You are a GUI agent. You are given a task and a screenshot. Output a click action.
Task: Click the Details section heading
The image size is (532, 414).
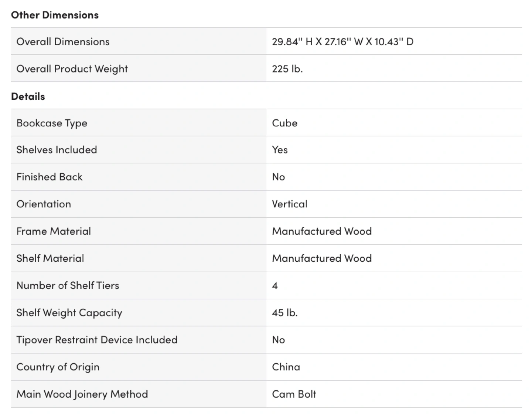tap(28, 96)
